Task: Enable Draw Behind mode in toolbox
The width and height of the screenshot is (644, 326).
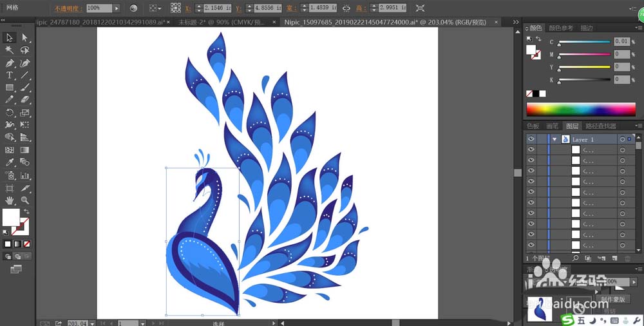Action: coord(17,256)
